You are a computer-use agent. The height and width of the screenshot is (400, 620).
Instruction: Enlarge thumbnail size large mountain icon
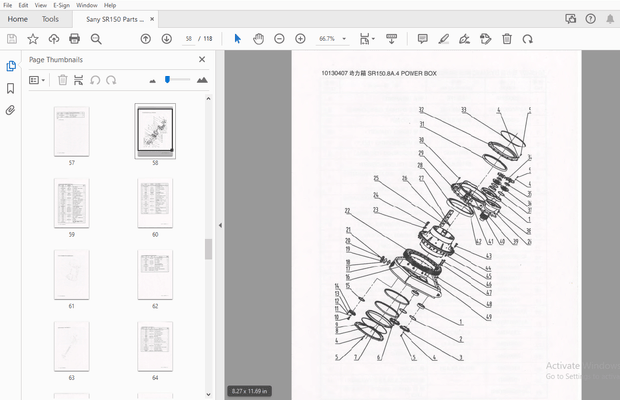(202, 80)
